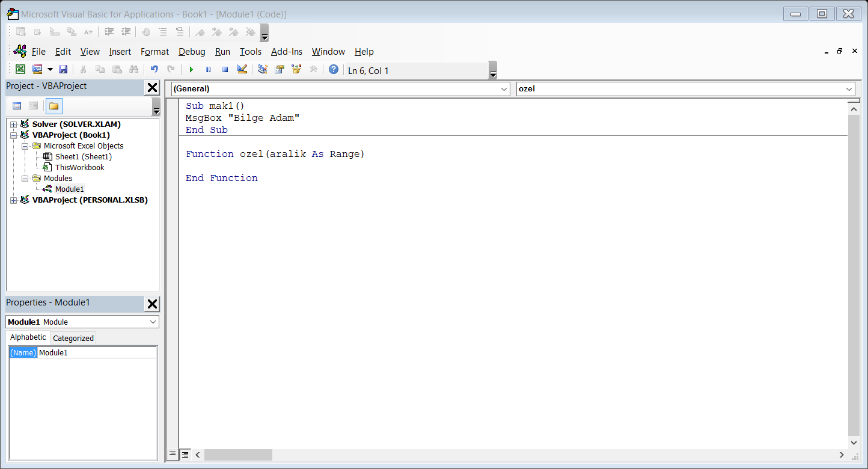Open the Add-Ins menu
868x469 pixels.
tap(287, 52)
